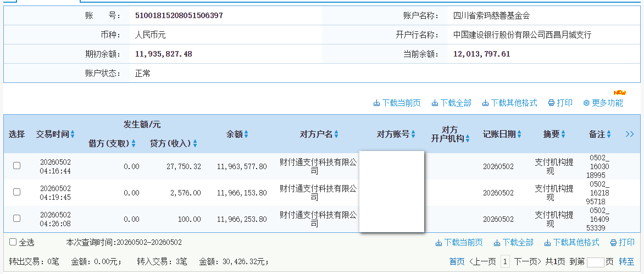644x274 pixels.
Task: Click the 100.00 credit amount
Action: tap(190, 220)
